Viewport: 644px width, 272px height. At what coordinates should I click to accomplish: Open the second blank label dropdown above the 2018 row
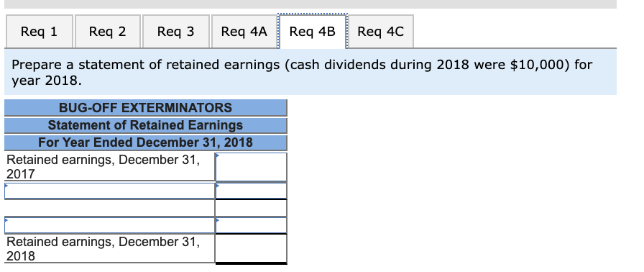pos(110,225)
